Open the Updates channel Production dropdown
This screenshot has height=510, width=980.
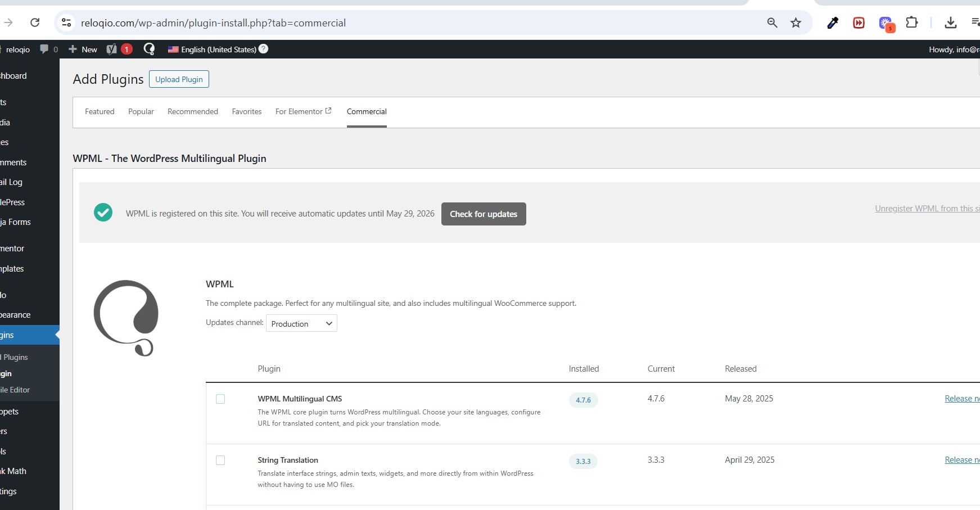tap(301, 323)
